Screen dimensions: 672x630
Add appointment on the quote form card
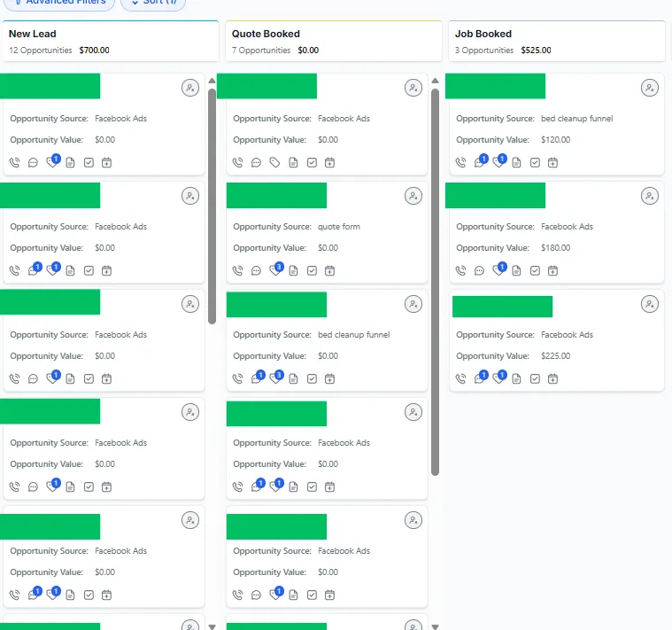click(x=329, y=270)
